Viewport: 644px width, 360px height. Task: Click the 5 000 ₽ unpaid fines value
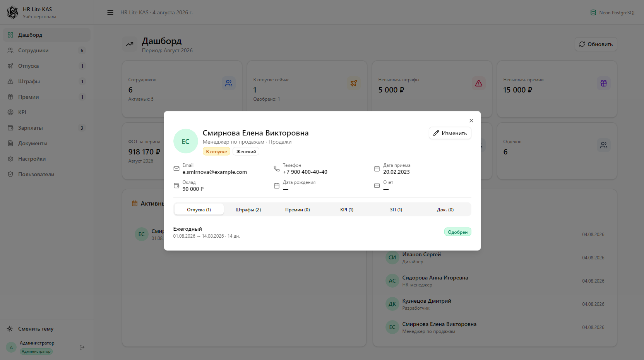[391, 90]
